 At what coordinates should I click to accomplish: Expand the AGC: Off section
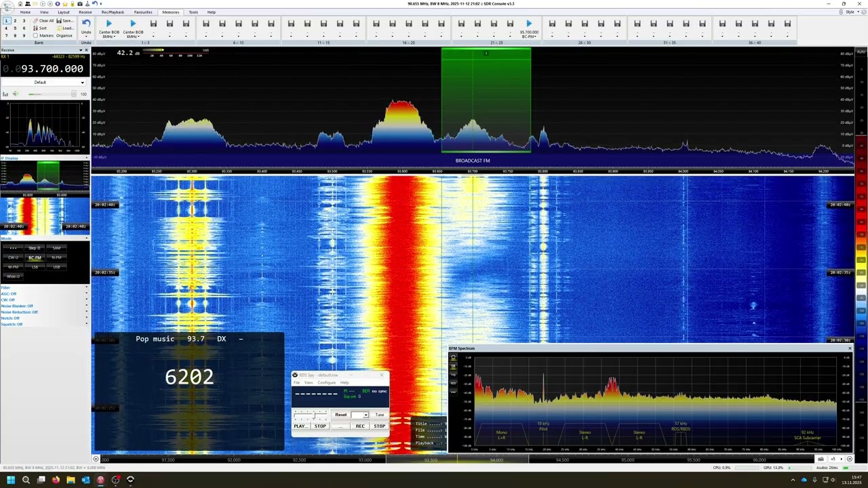click(x=44, y=294)
